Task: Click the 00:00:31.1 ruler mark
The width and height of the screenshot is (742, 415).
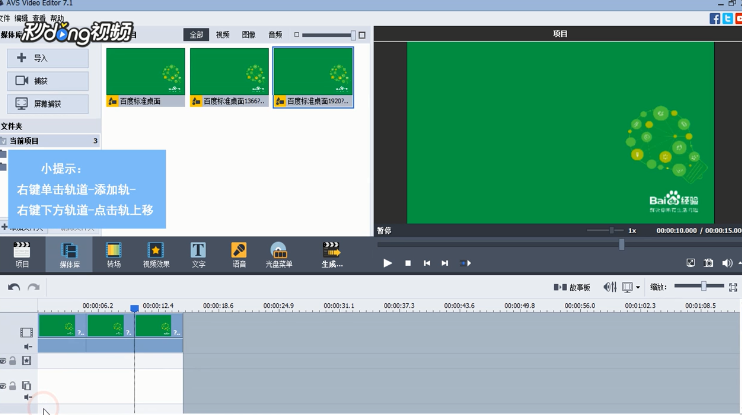Action: (x=339, y=306)
